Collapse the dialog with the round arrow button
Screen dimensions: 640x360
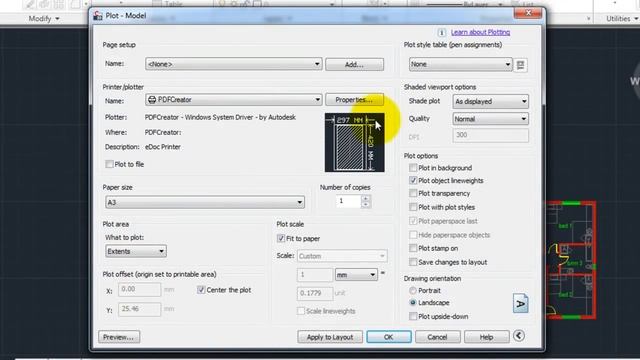(x=519, y=336)
